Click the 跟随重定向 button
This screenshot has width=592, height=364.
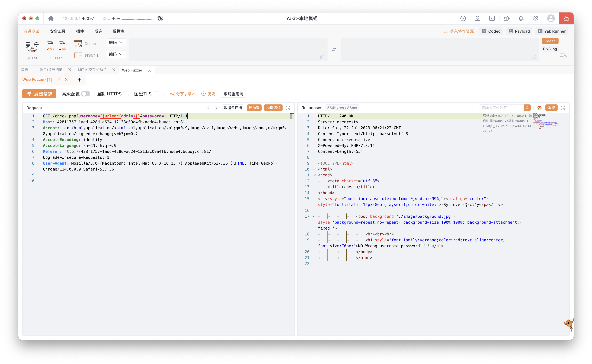(233, 94)
